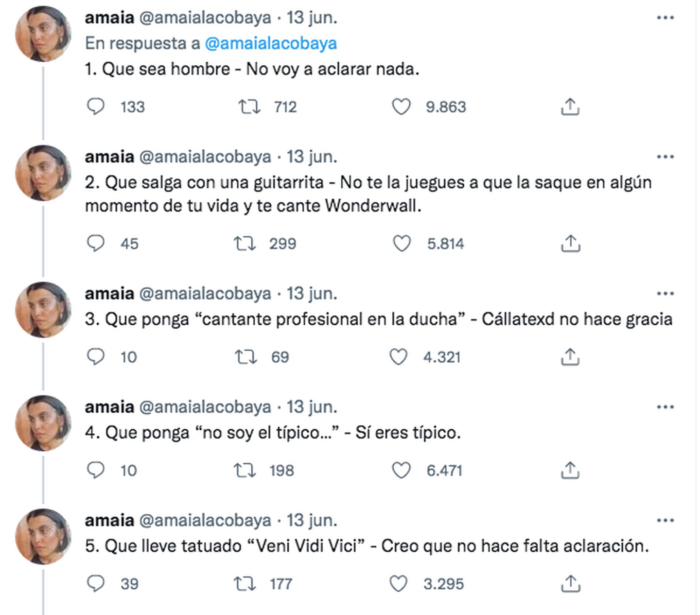The image size is (700, 615).
Task: Open more options on "no soy el típico" tweet
Action: (x=665, y=407)
